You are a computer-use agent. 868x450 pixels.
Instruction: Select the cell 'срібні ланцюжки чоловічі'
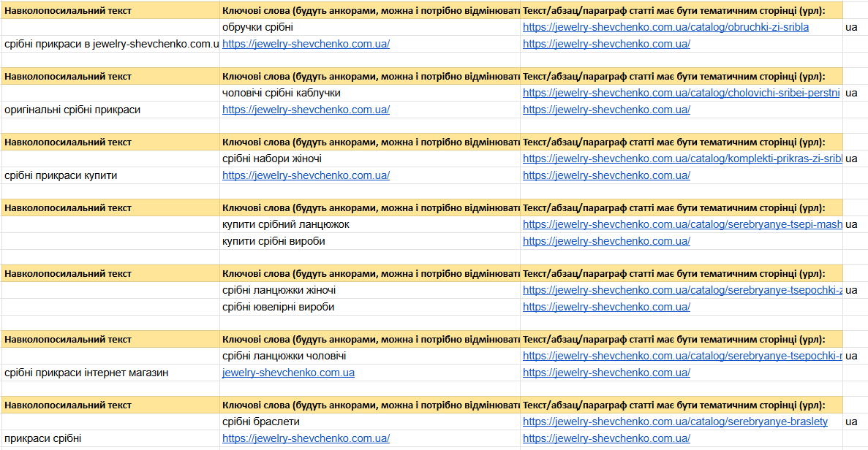tap(370, 356)
